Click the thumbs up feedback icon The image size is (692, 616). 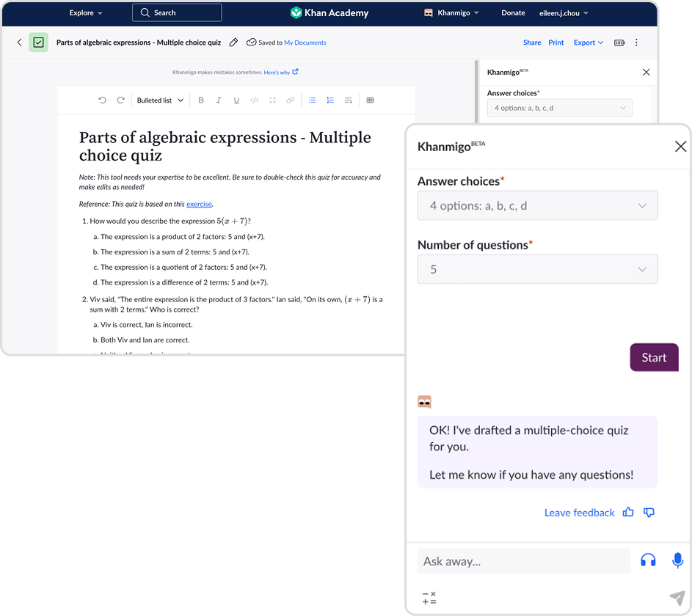click(628, 513)
